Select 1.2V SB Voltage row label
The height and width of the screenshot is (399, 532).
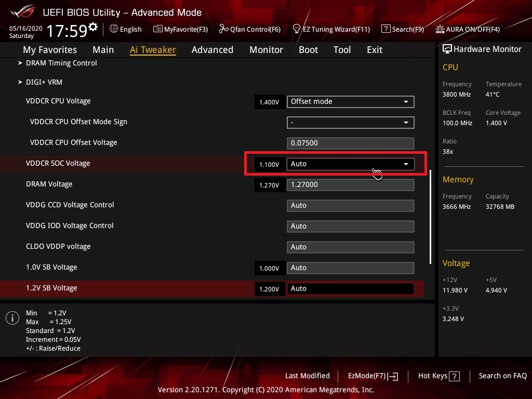point(51,288)
